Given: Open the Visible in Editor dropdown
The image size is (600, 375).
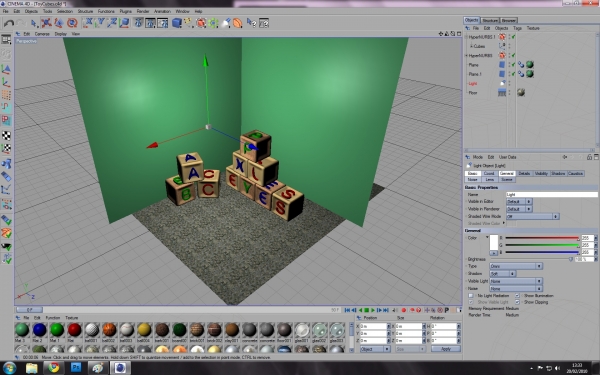Looking at the screenshot, I should 519,201.
